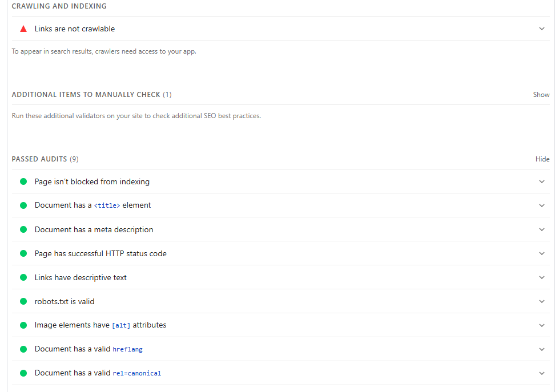Click the CRAWLING AND INDEXING section heading
Screen dimensions: 559x392
click(59, 6)
